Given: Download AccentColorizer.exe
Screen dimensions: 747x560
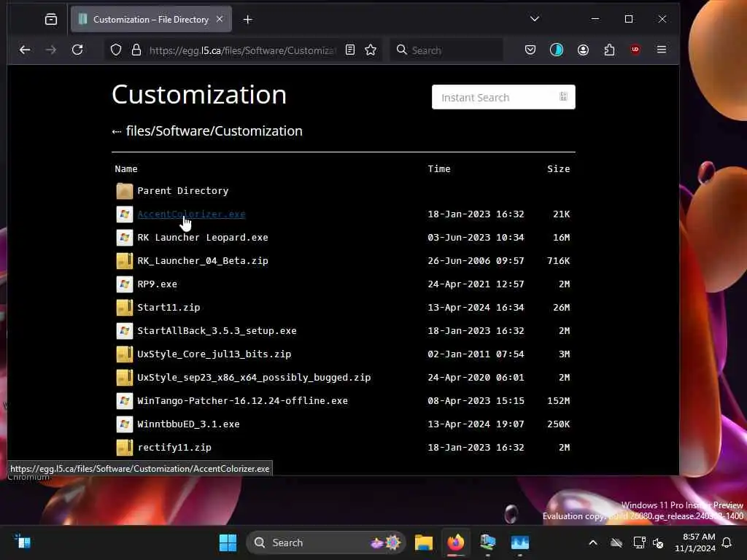Looking at the screenshot, I should coord(191,214).
